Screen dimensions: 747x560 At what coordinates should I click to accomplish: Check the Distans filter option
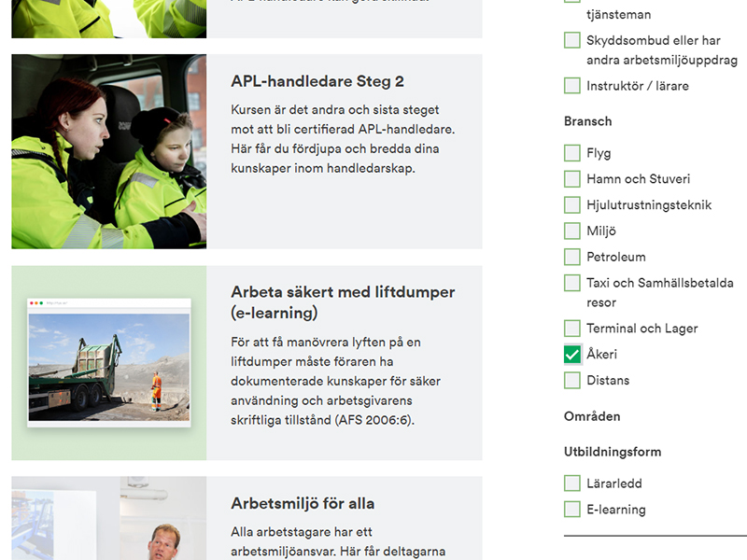pyautogui.click(x=571, y=380)
